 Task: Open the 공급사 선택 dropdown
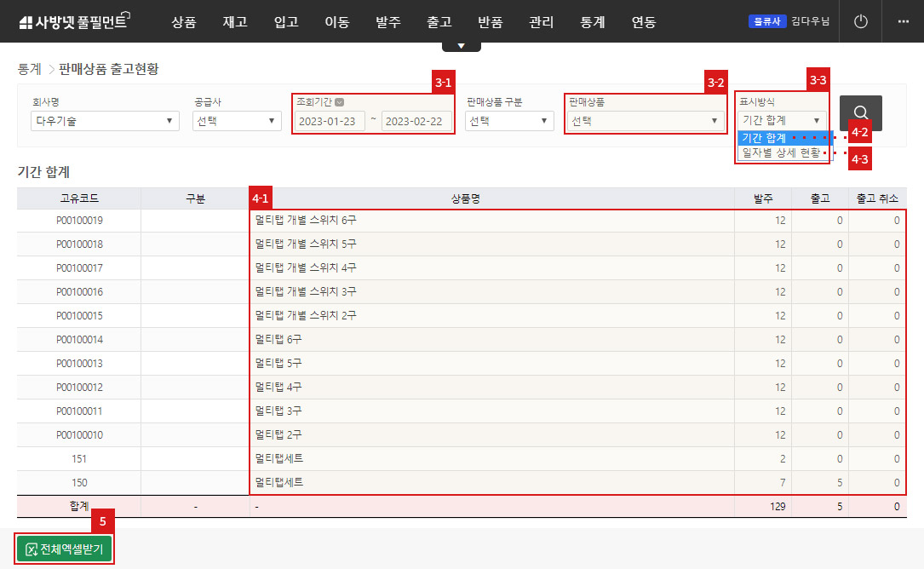click(x=236, y=121)
